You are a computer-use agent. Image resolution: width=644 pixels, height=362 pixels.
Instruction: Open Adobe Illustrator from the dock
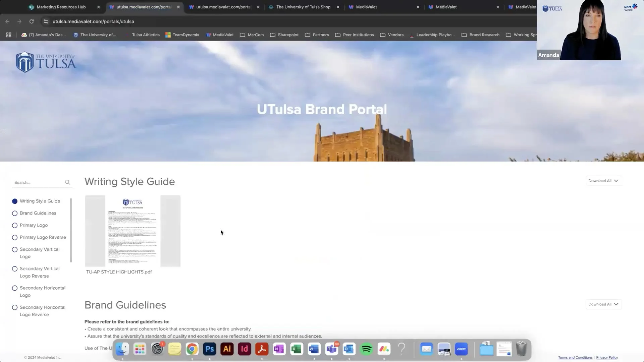(227, 349)
